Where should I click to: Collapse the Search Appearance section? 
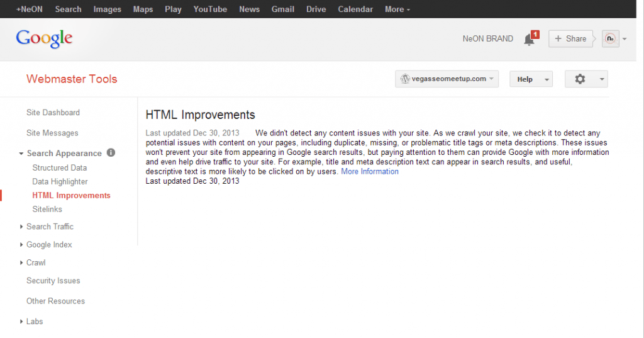21,154
